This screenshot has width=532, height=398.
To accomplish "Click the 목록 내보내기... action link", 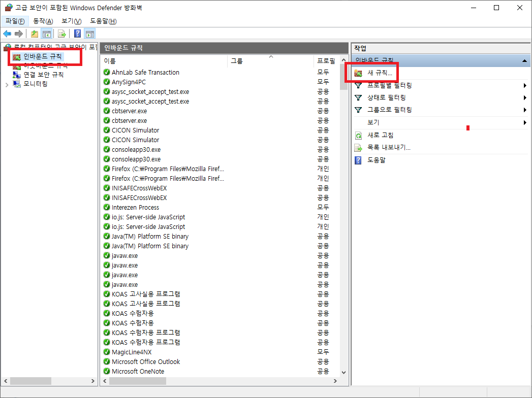I will pyautogui.click(x=389, y=148).
